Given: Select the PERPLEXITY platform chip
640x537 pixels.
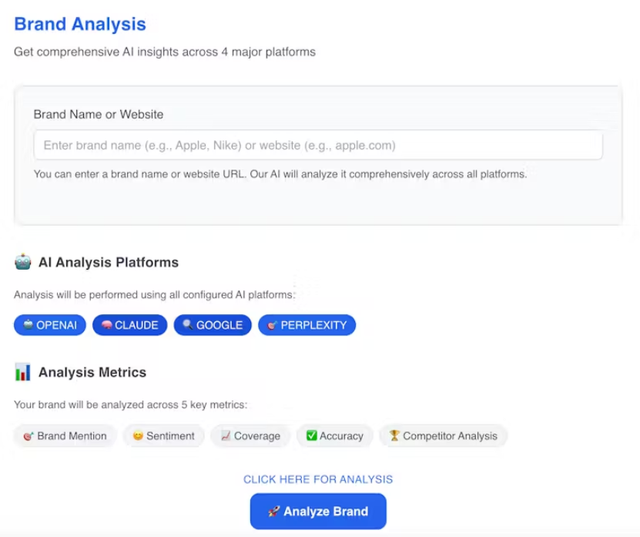Looking at the screenshot, I should tap(307, 325).
